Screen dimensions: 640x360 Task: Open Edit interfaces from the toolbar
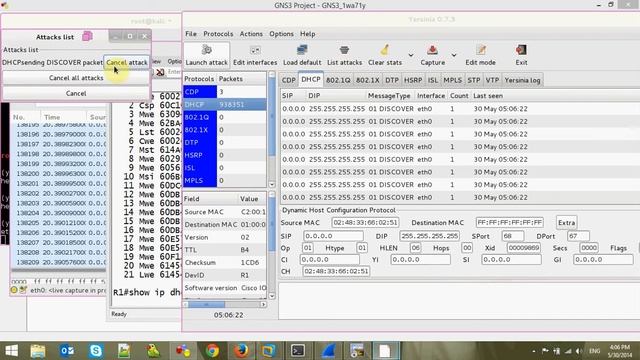click(255, 55)
